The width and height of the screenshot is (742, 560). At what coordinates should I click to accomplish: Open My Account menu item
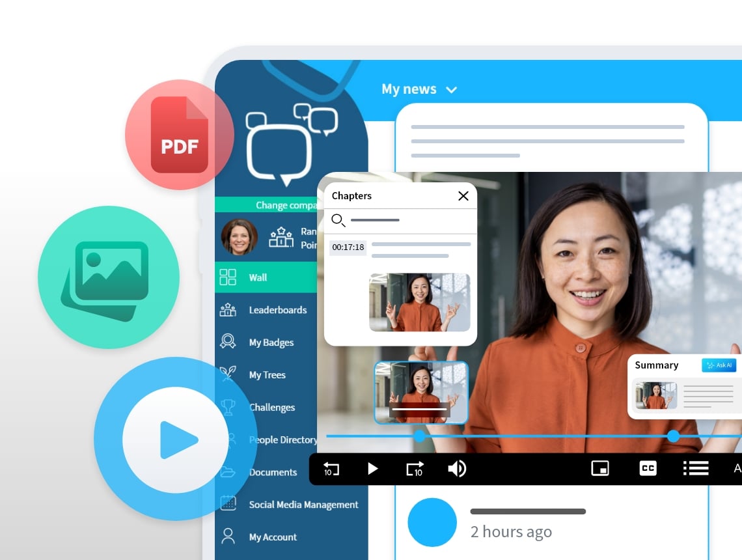(x=273, y=537)
